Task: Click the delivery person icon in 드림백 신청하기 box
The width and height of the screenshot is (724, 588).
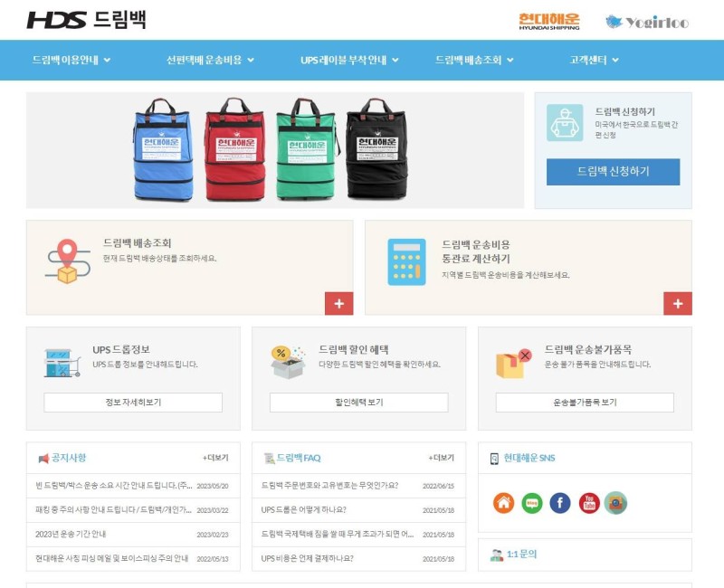Action: tap(564, 122)
